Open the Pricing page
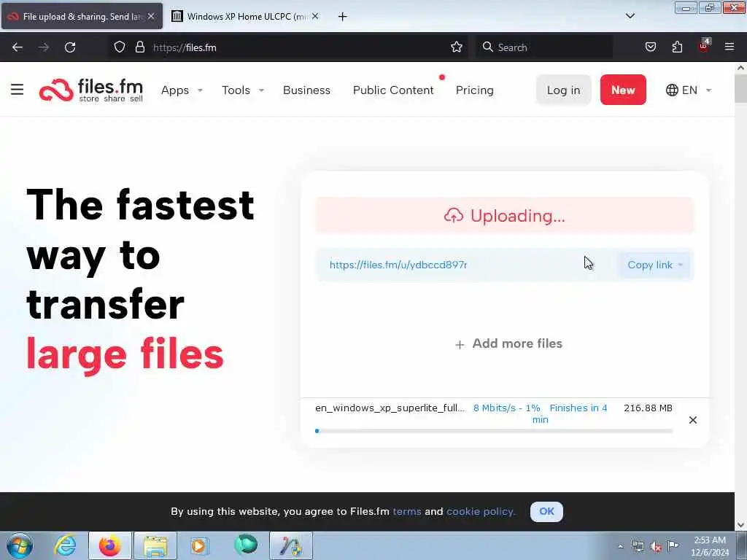The width and height of the screenshot is (747, 560). [474, 90]
